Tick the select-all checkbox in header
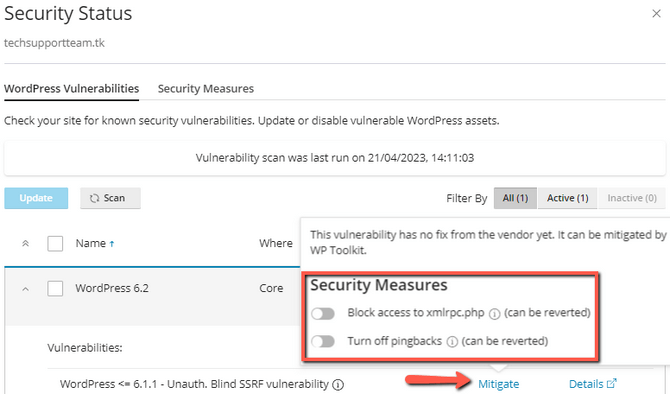 tap(55, 244)
